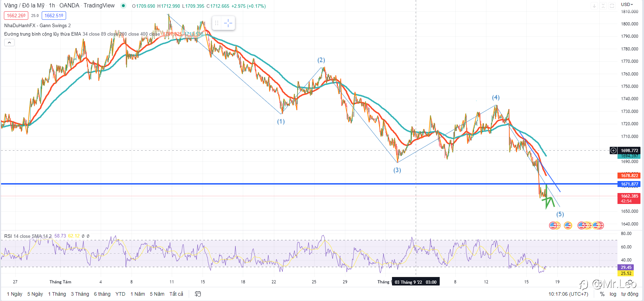Select the 1 Tháng date range
This screenshot has height=301, width=644.
pyautogui.click(x=57, y=294)
